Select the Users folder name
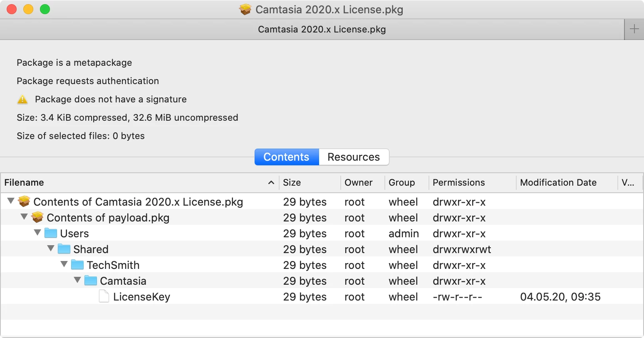Image resolution: width=644 pixels, height=338 pixels. [74, 234]
